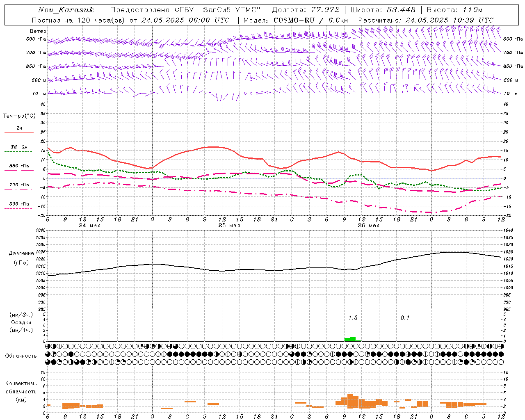Click the Давление pressure panel label
The width and height of the screenshot is (525, 420).
[21, 253]
